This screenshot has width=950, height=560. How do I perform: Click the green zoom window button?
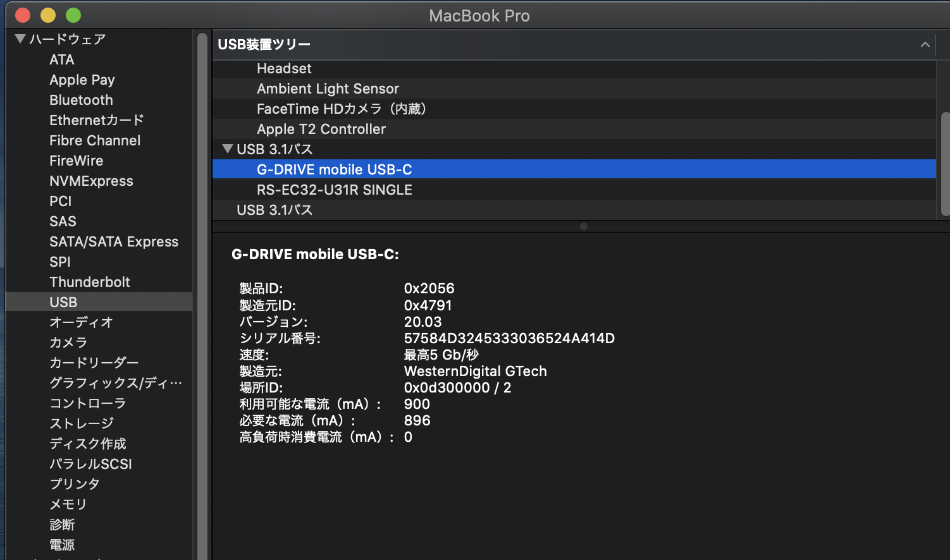click(x=73, y=15)
